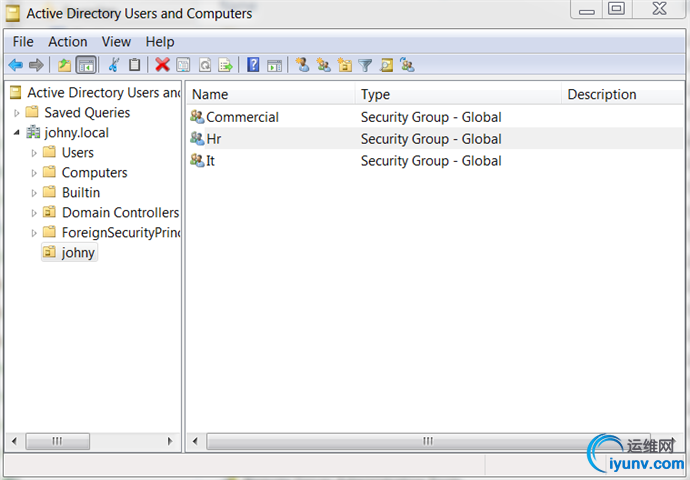The height and width of the screenshot is (480, 690).
Task: Click Type cell of Hr row
Action: pyautogui.click(x=431, y=139)
